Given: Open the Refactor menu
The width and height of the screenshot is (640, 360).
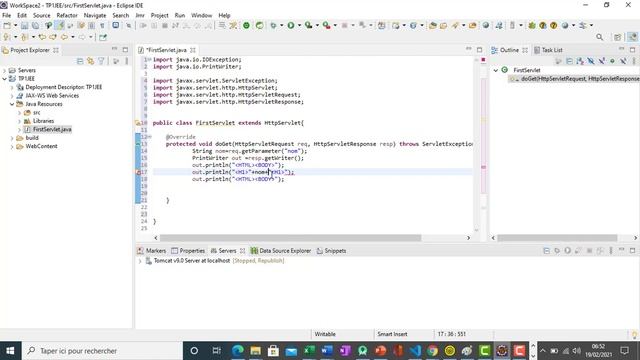Looking at the screenshot, I should point(67,15).
